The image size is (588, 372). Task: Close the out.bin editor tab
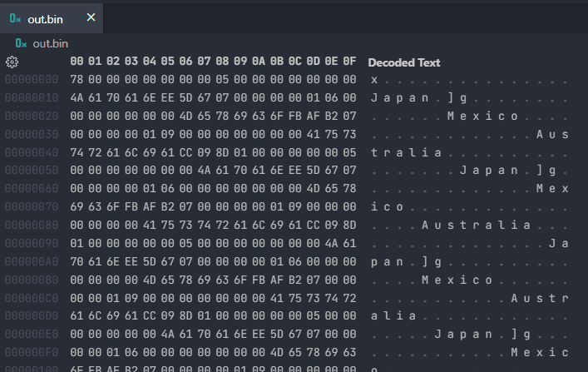(91, 17)
